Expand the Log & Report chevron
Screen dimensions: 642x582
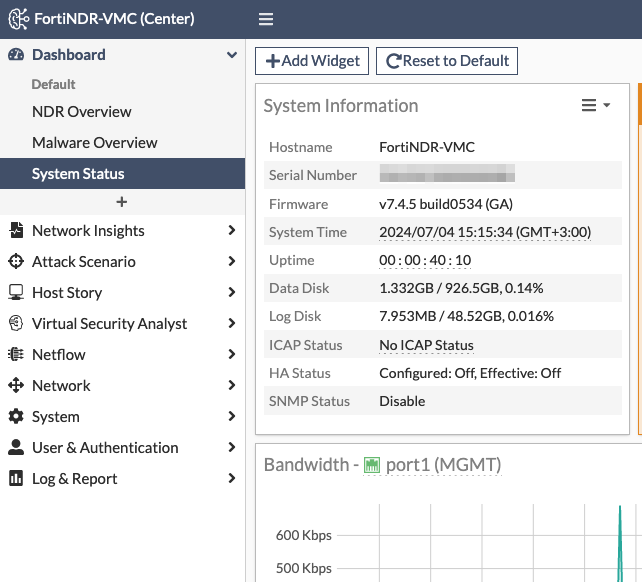(232, 479)
